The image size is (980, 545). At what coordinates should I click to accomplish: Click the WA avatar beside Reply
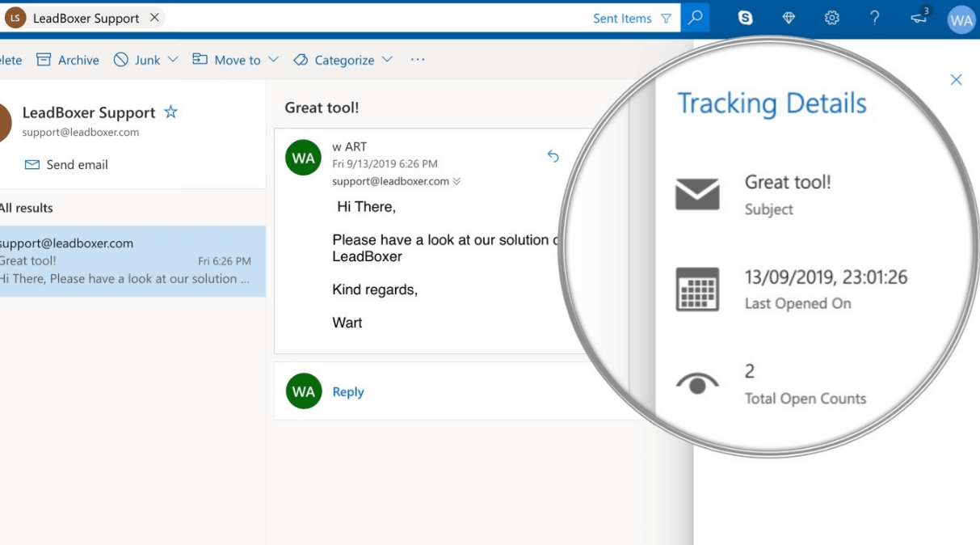point(304,391)
